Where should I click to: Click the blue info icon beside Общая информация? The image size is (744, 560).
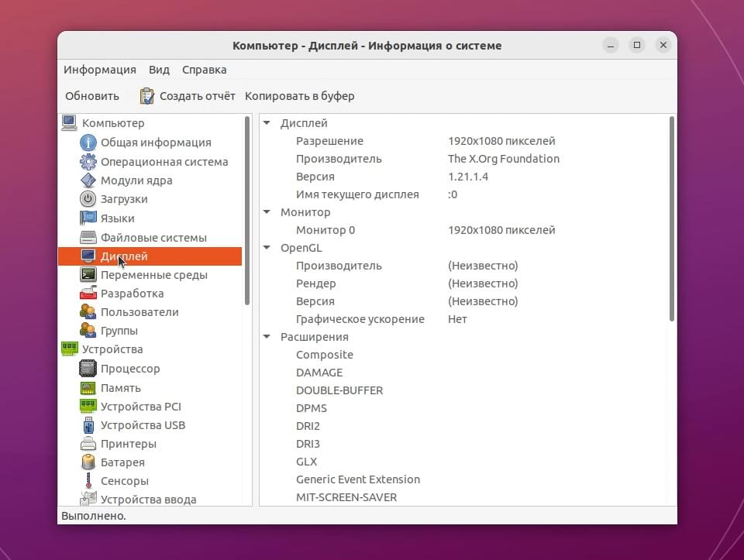[x=88, y=143]
